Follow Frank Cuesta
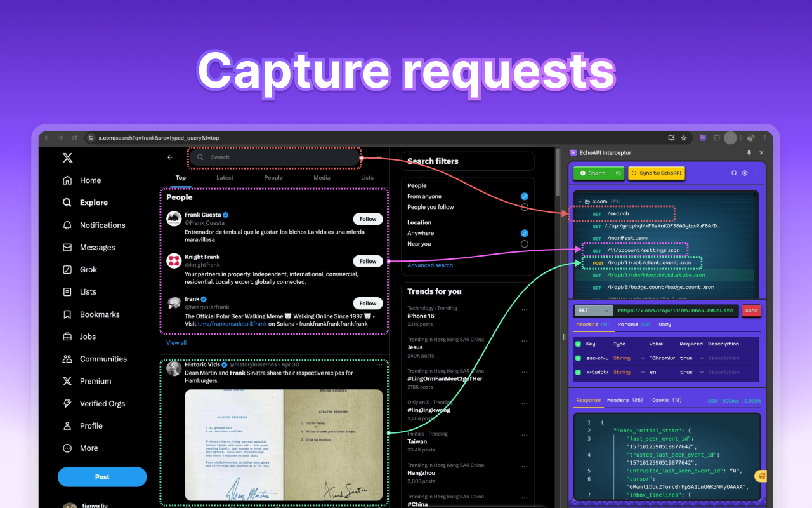 (368, 219)
